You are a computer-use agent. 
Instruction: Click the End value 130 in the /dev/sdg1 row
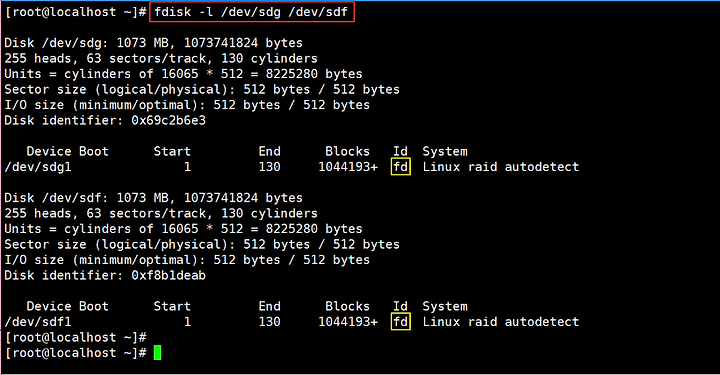point(270,167)
